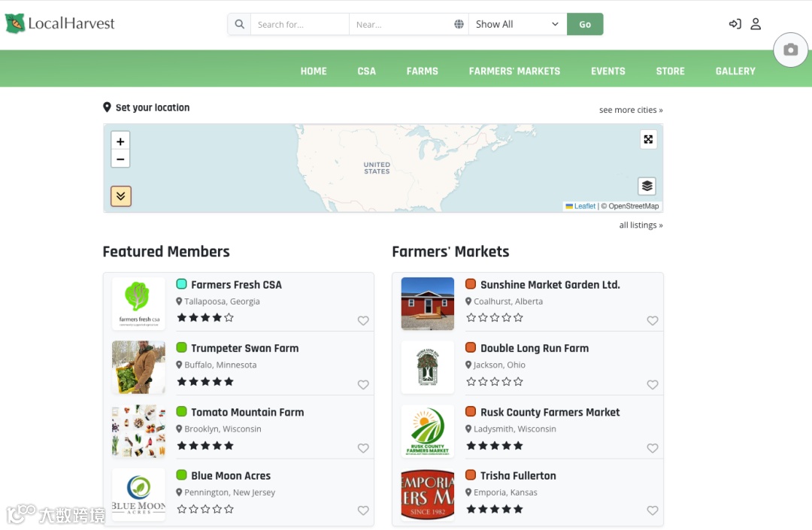
Task: Favorite Trumpeter Swan Farm with heart
Action: (x=363, y=385)
